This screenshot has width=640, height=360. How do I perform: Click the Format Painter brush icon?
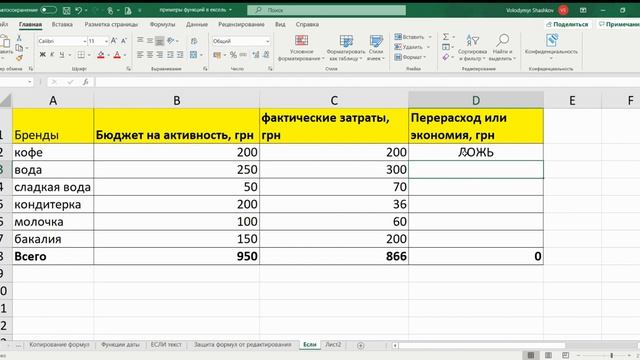[x=19, y=58]
